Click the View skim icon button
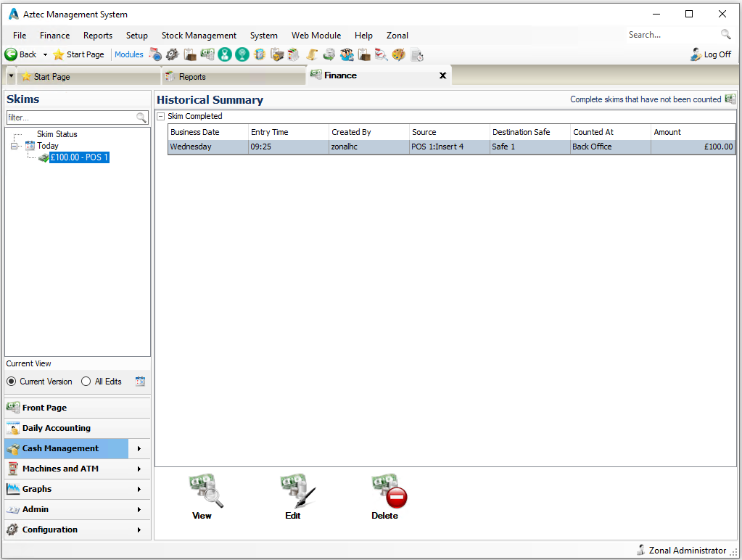This screenshot has width=742, height=560. pos(204,491)
